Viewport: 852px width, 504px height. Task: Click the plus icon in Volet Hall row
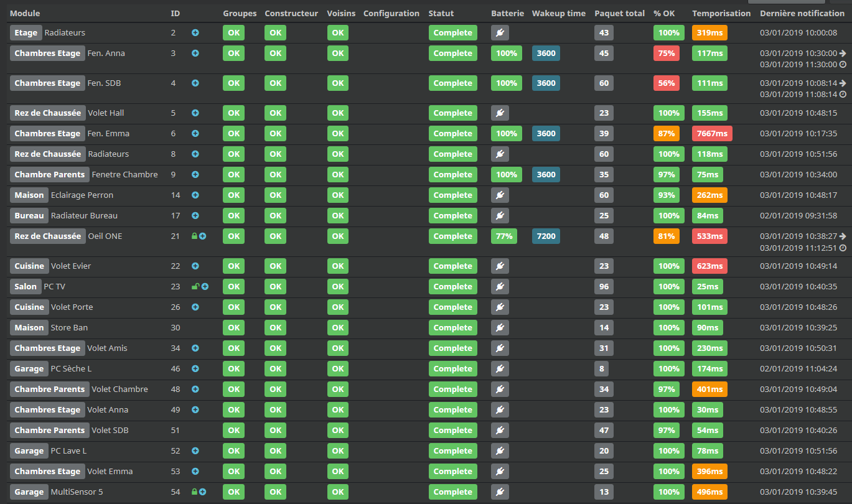coord(195,113)
